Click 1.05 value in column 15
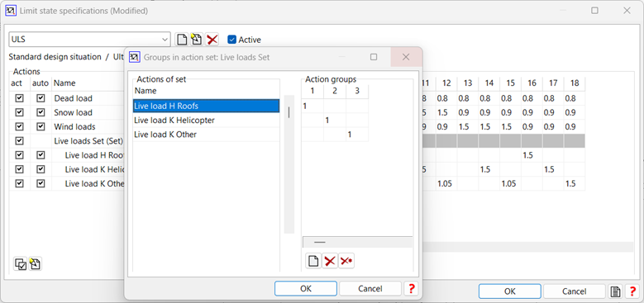 pyautogui.click(x=511, y=183)
